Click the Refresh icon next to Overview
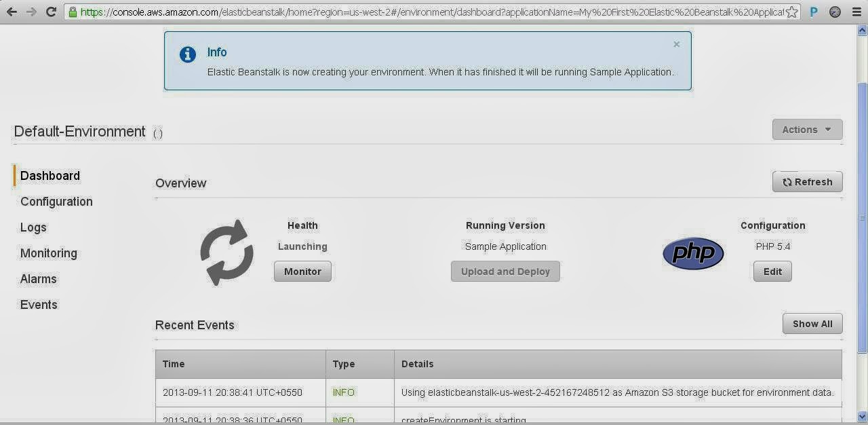The image size is (868, 425). (787, 182)
